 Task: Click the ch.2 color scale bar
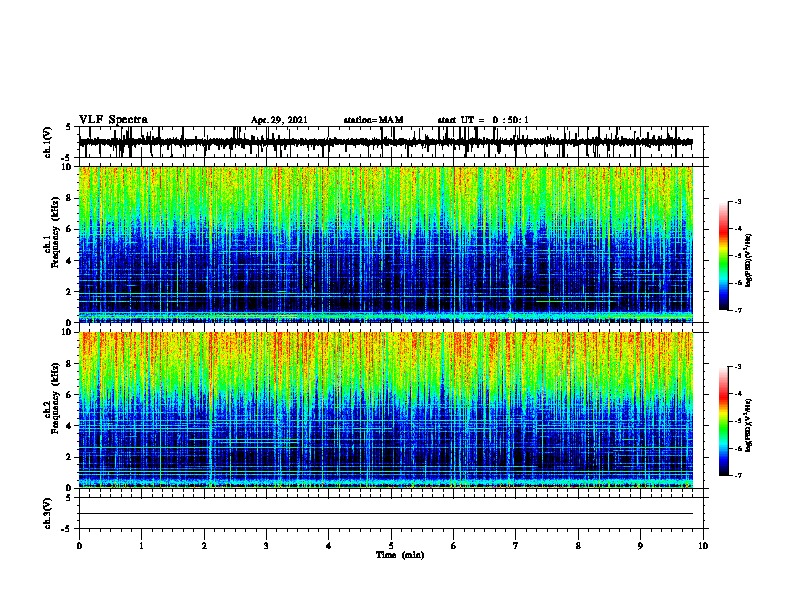(x=724, y=421)
